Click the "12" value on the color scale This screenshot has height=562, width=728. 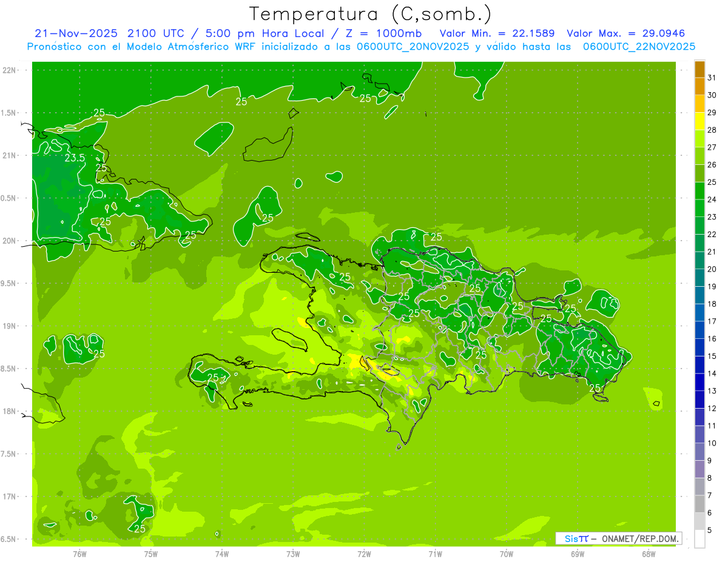tap(712, 409)
